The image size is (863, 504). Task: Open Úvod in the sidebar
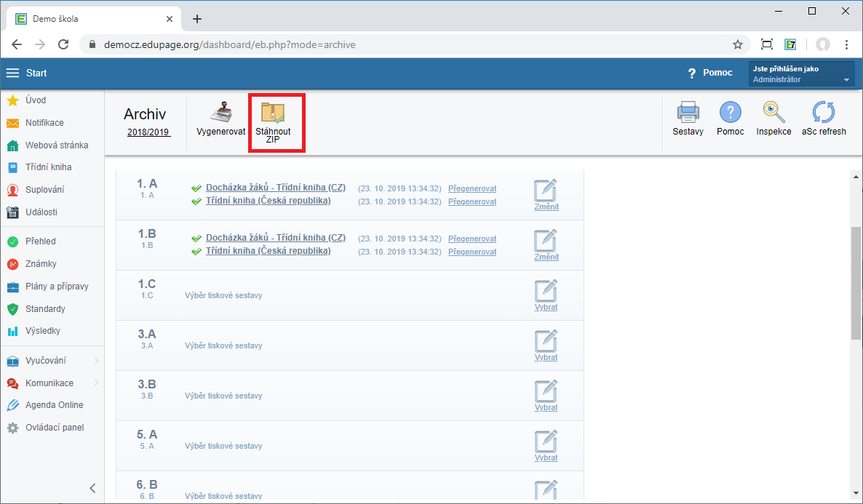(35, 100)
